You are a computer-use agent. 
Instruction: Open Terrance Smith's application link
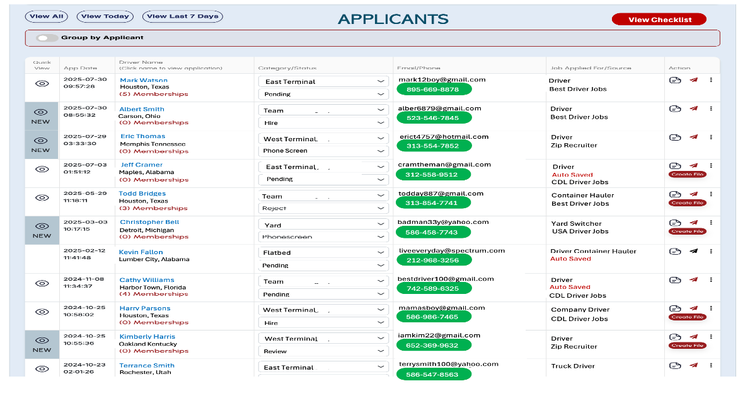click(x=147, y=365)
